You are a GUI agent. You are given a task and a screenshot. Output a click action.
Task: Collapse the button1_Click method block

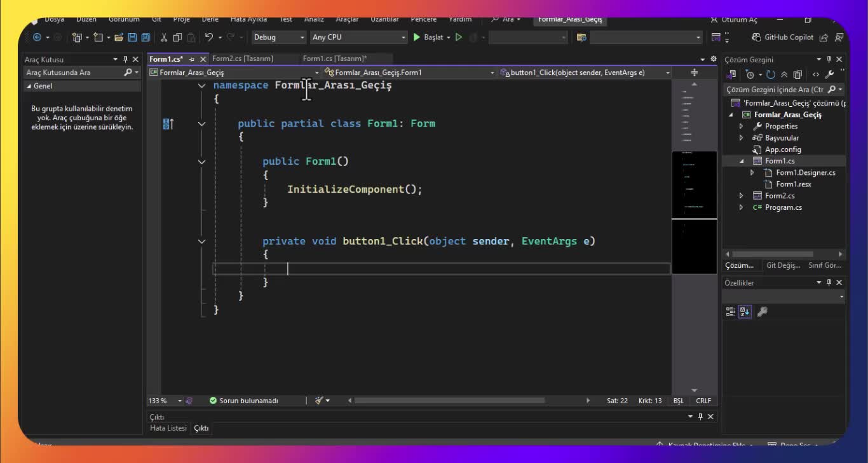point(202,241)
